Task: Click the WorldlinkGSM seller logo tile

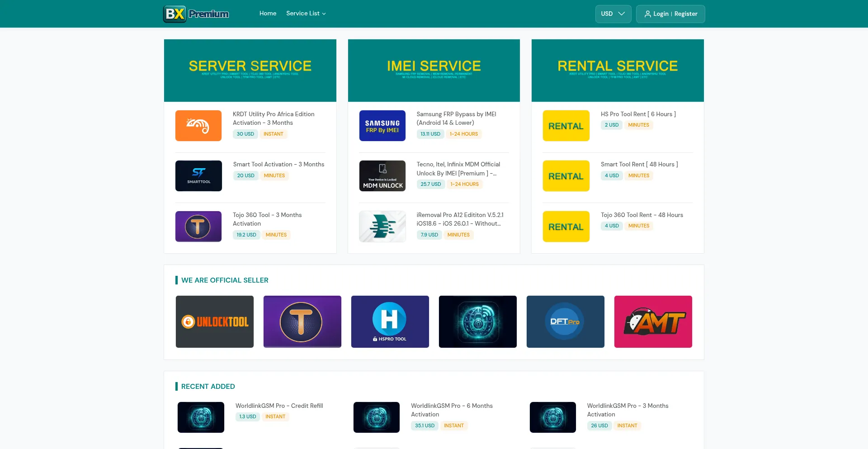Action: point(478,322)
